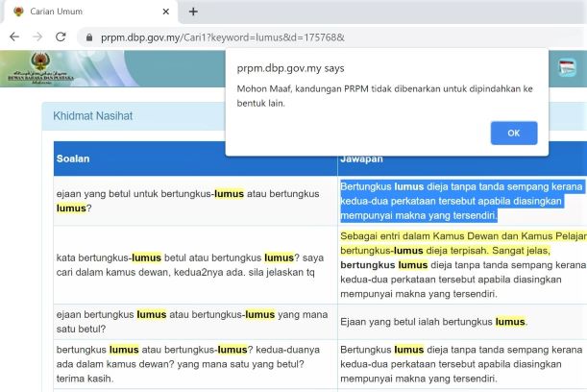The height and width of the screenshot is (392, 587).
Task: Click question ending 'terima kasih.'
Action: click(x=188, y=364)
